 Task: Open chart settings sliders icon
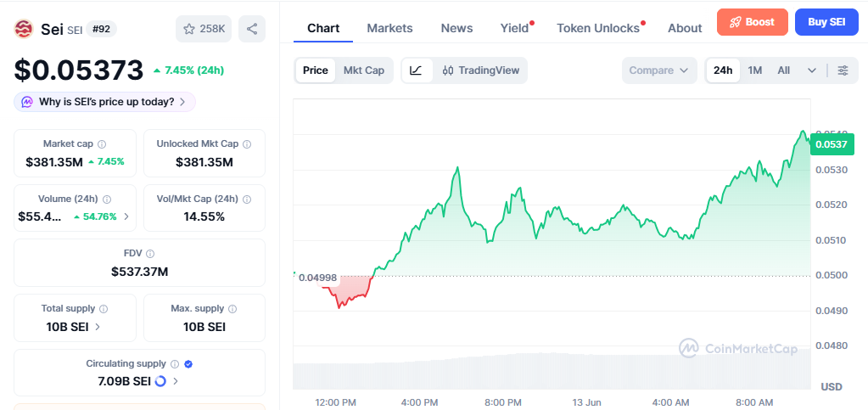coord(843,70)
